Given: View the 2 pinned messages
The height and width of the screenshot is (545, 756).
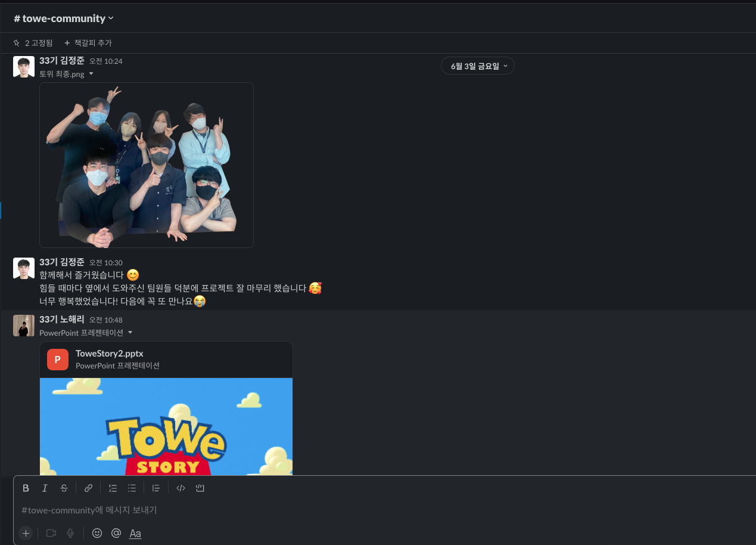Looking at the screenshot, I should click(34, 42).
